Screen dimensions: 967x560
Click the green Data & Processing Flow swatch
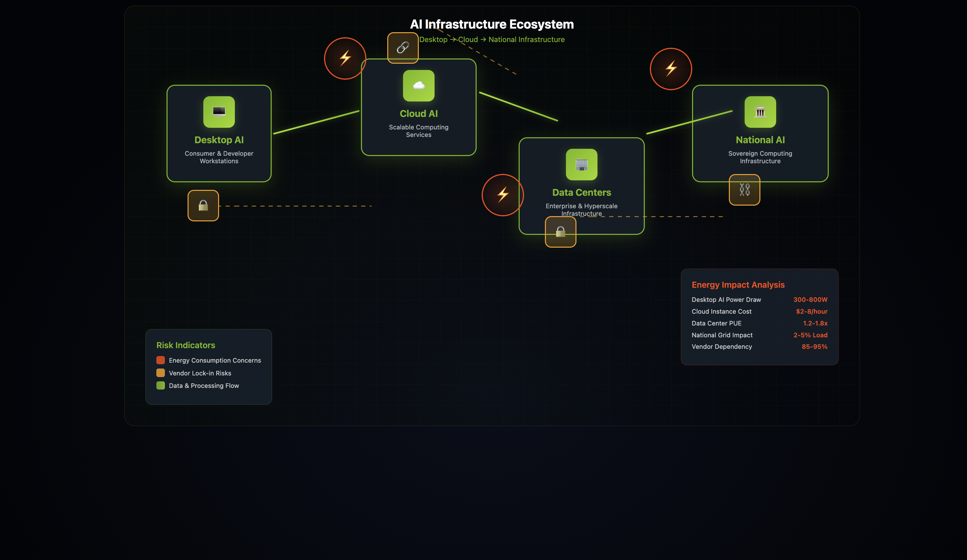click(160, 385)
